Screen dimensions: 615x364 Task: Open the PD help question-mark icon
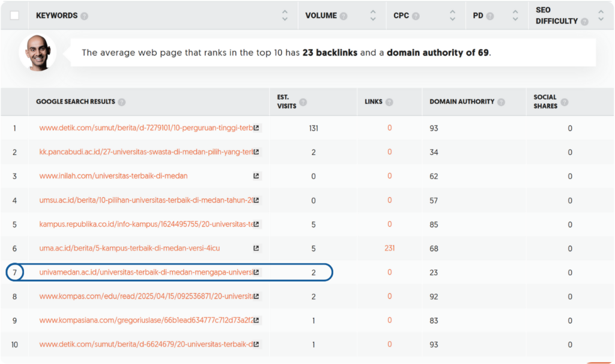pos(490,16)
